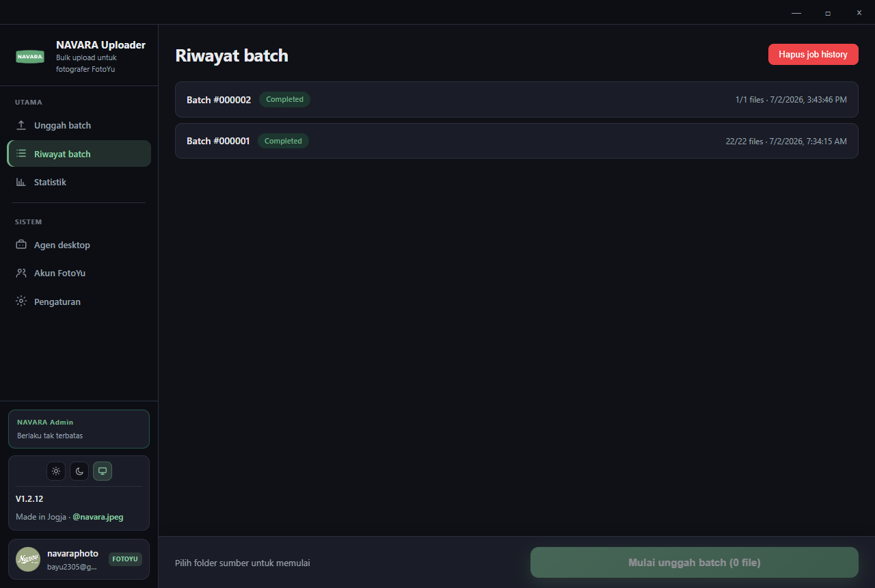Click the briefcase icon beside Agen desktop
Screen dimensions: 875x588
tap(21, 245)
